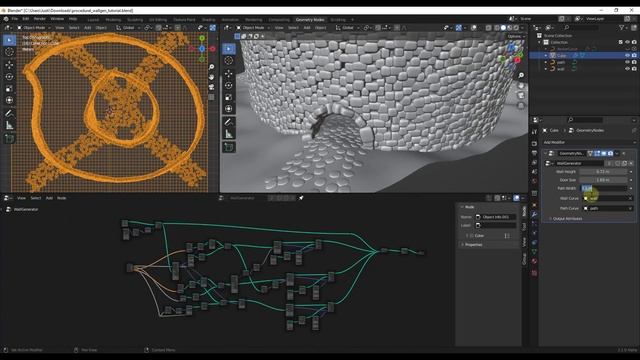
Task: Switch to the Shading workspace tab
Action: [209, 20]
